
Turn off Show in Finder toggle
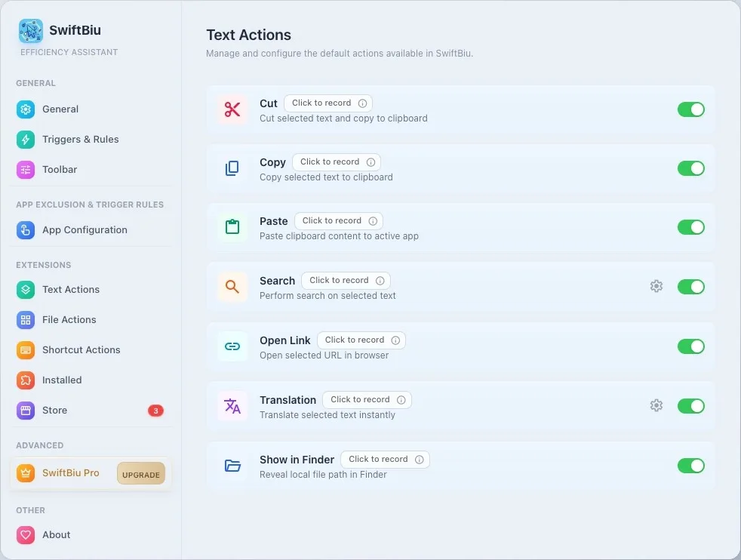[691, 466]
